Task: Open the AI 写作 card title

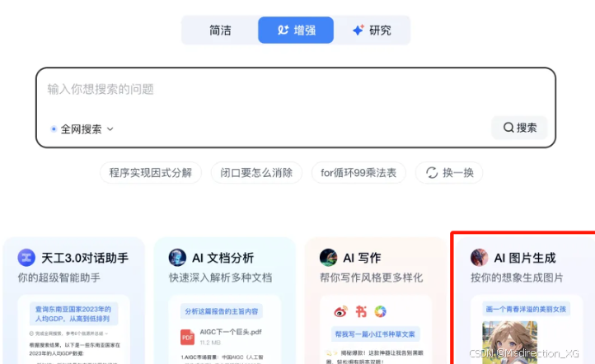Action: [x=362, y=259]
